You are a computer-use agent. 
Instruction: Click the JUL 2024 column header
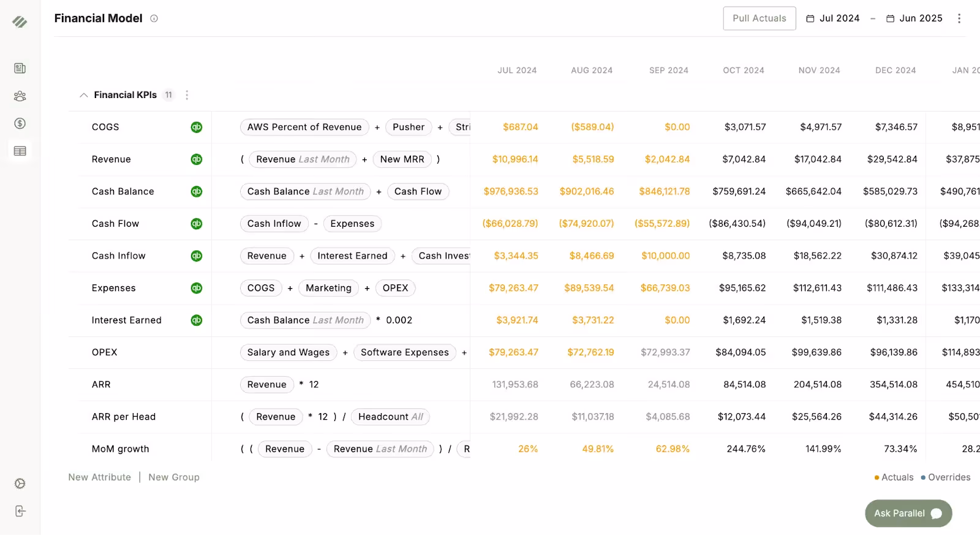tap(517, 70)
